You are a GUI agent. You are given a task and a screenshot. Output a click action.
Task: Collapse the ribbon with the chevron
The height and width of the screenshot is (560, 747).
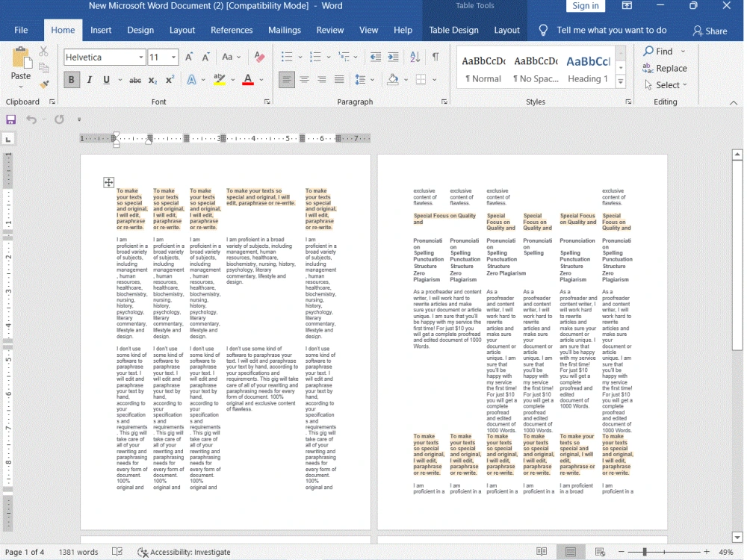(734, 102)
